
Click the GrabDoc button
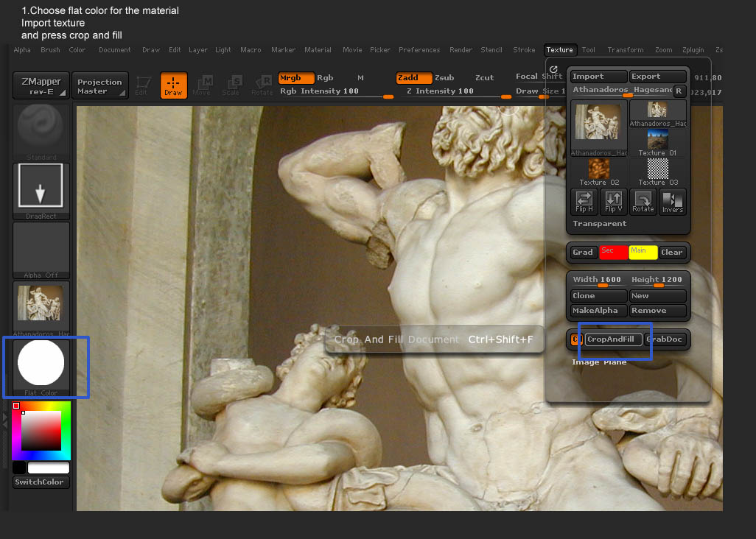click(x=665, y=339)
